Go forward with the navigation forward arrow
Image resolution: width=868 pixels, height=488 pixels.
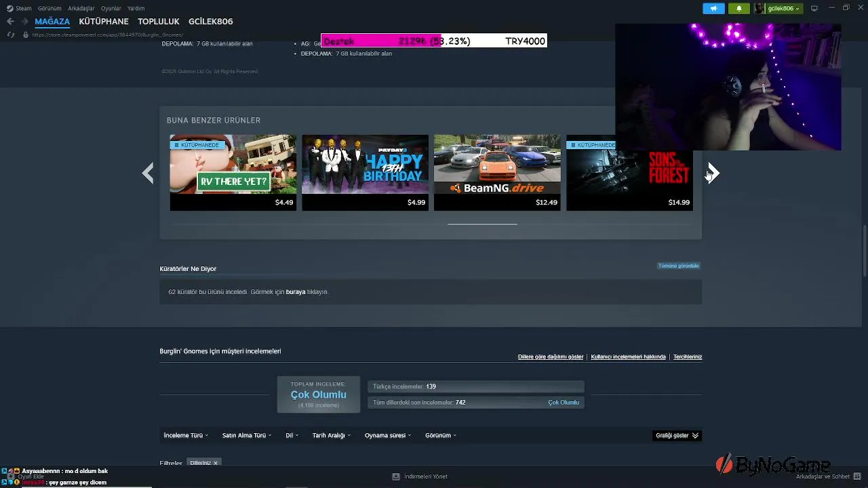click(x=24, y=22)
